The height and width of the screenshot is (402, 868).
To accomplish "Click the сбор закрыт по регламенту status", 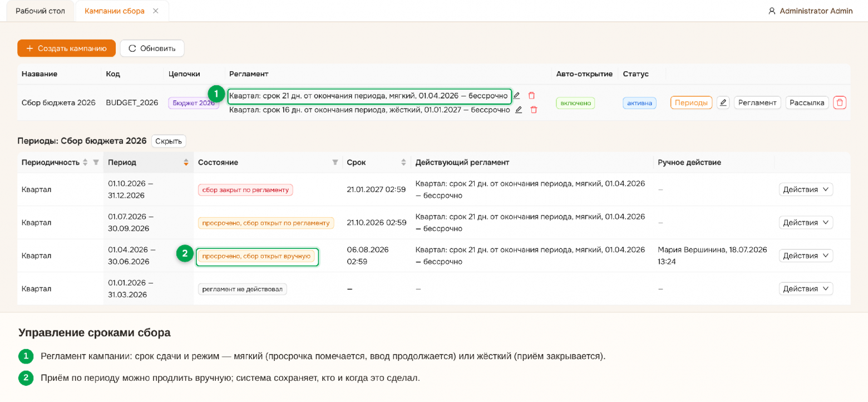I will (245, 190).
